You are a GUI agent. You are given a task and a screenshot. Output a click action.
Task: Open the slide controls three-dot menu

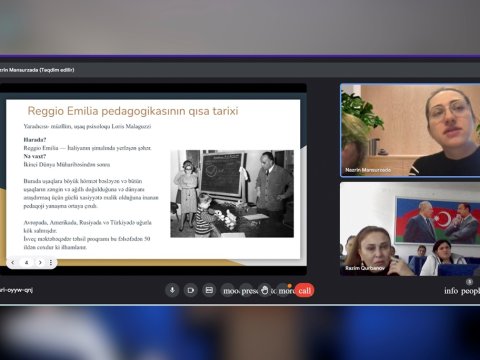[x=51, y=263]
